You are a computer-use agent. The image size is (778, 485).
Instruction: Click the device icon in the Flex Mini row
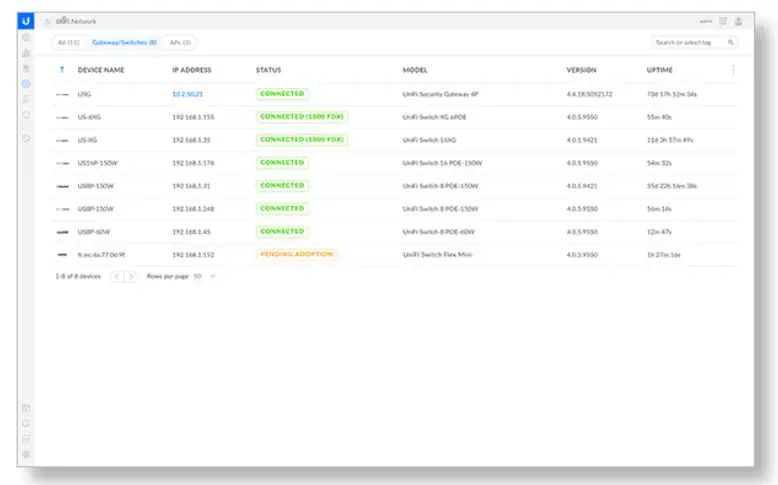pyautogui.click(x=62, y=255)
